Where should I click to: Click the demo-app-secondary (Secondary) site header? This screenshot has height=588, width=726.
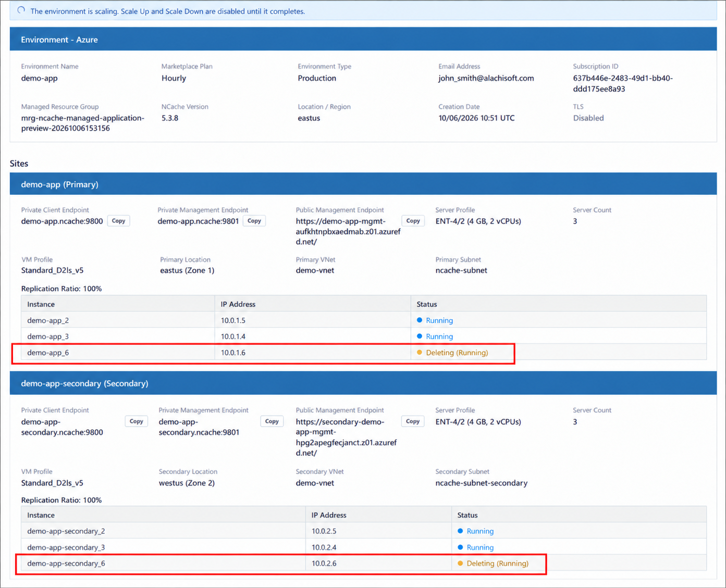coord(363,383)
